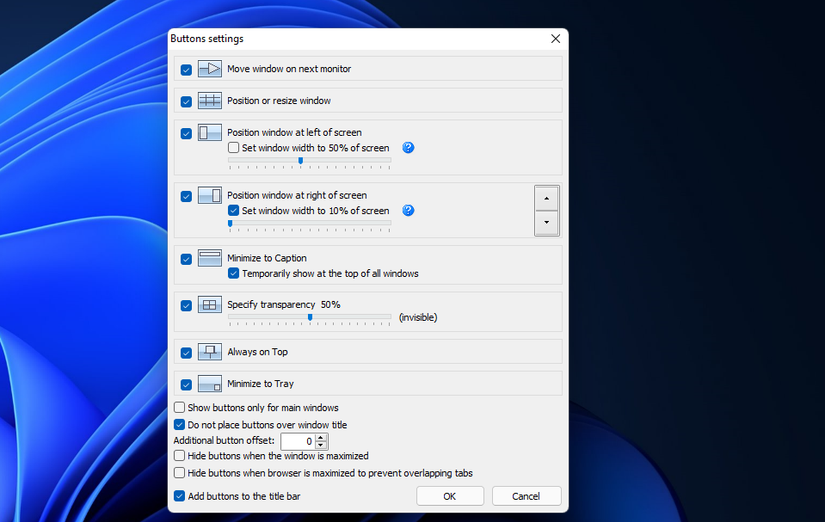Uncheck Set window width to 10% of screen
This screenshot has height=522, width=825.
(234, 210)
